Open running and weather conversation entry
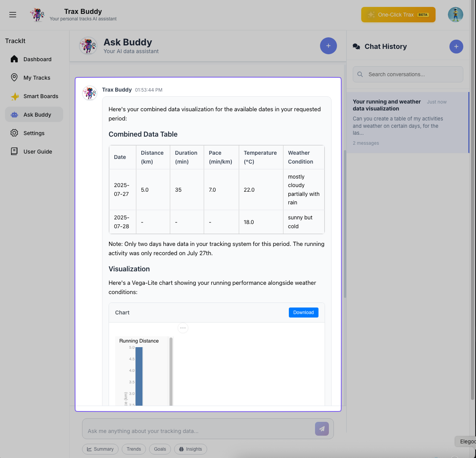Screen dimensions: 476x458 [x=407, y=122]
